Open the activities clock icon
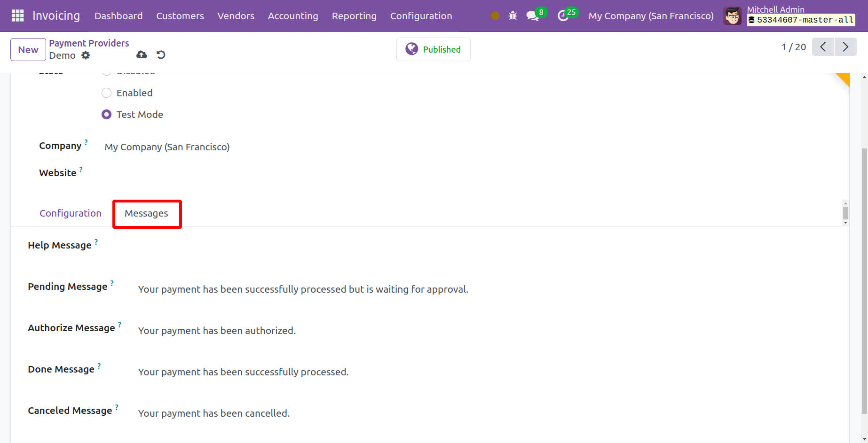The width and height of the screenshot is (868, 443). tap(563, 16)
